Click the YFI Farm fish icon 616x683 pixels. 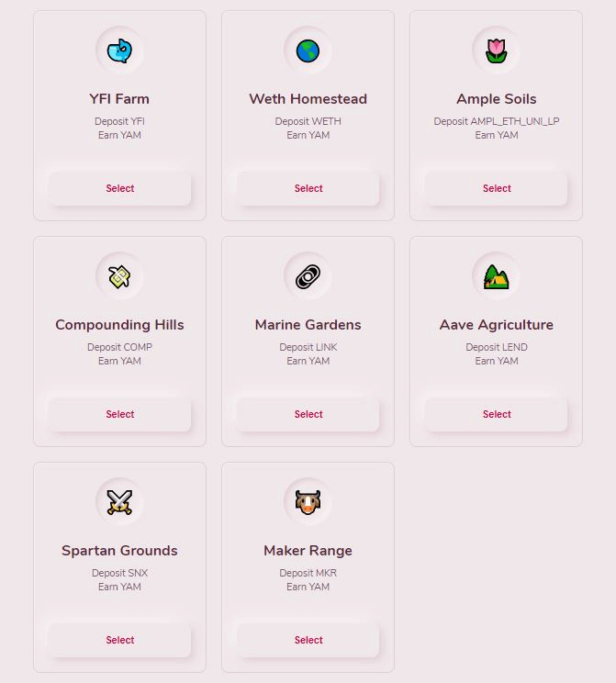[119, 50]
